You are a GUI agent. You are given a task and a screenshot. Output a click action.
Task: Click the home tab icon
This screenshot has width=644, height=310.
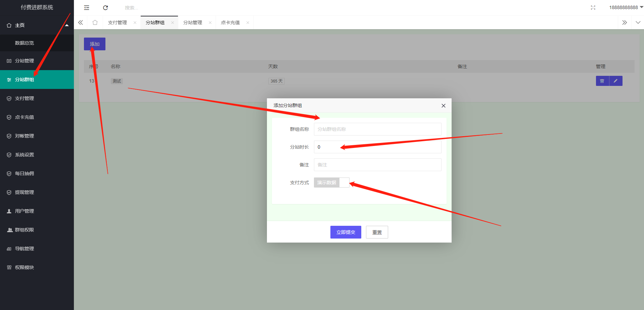95,22
